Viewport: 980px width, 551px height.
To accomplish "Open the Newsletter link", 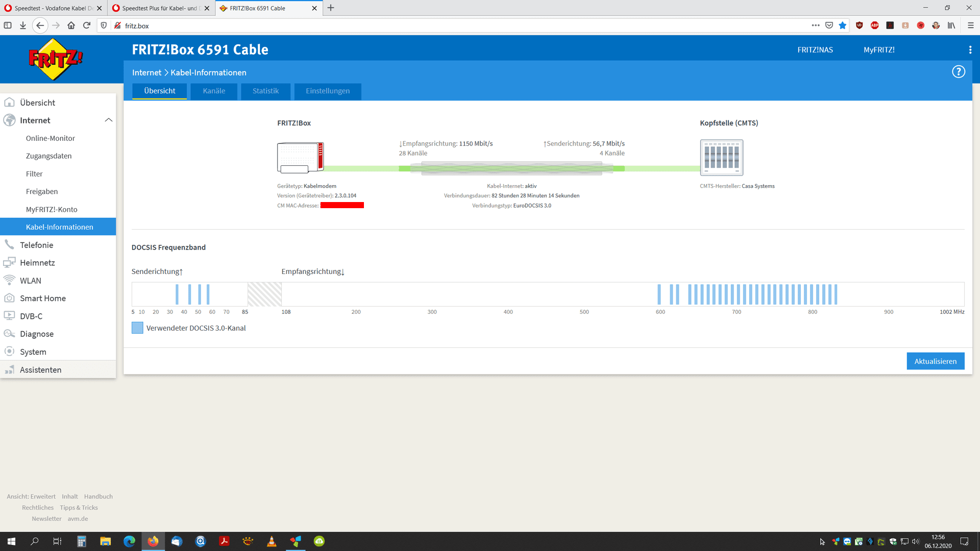I will [x=46, y=519].
